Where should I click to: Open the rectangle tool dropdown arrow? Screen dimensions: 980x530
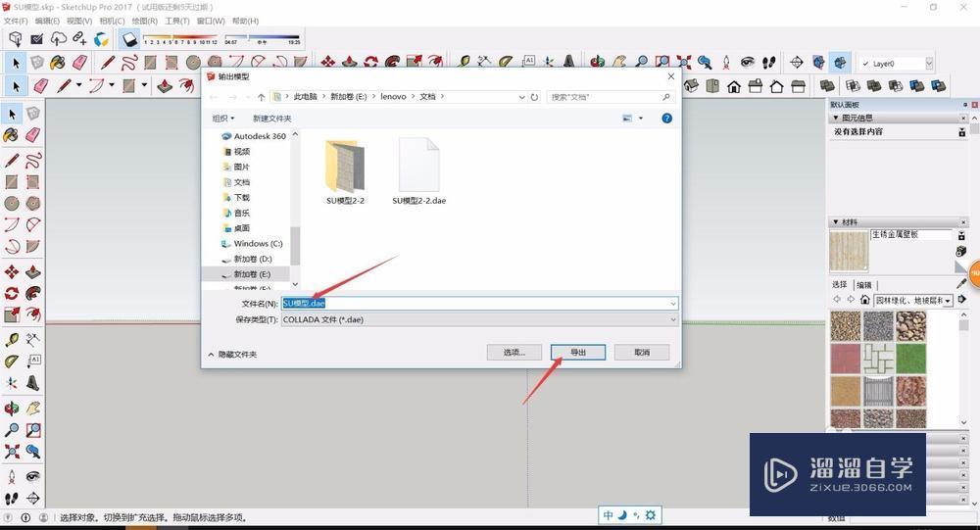tap(144, 85)
